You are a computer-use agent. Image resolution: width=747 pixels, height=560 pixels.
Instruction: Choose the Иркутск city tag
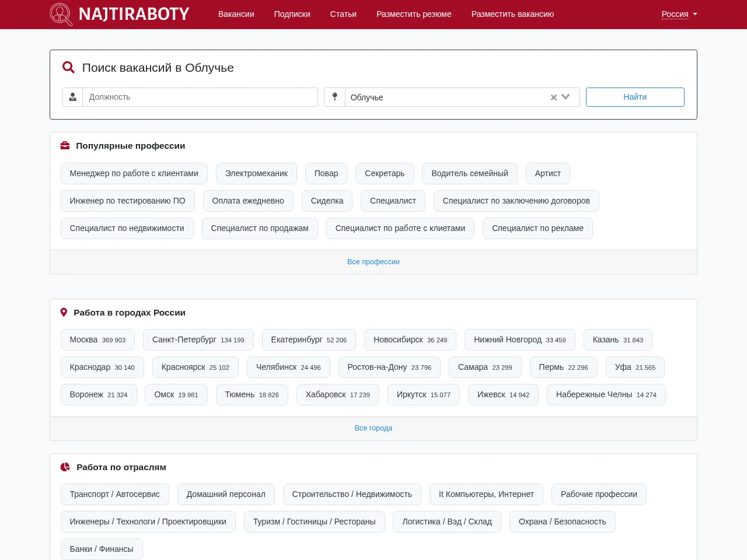[x=424, y=394]
